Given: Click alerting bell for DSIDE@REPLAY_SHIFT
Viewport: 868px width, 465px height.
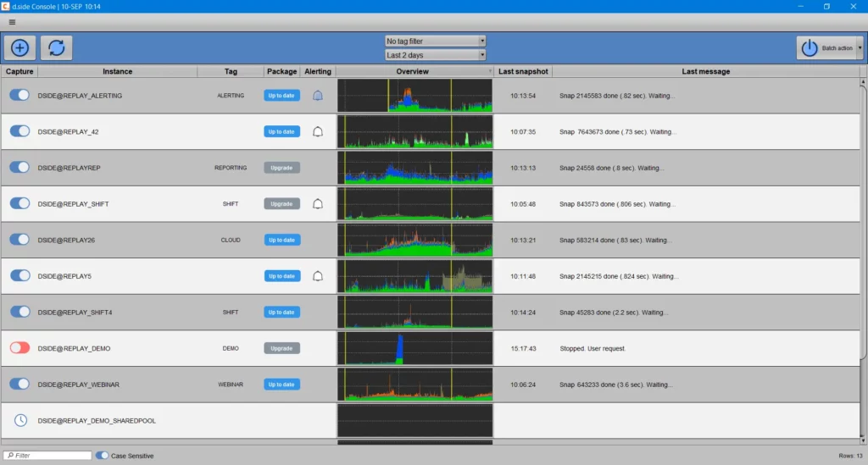Looking at the screenshot, I should coord(318,204).
